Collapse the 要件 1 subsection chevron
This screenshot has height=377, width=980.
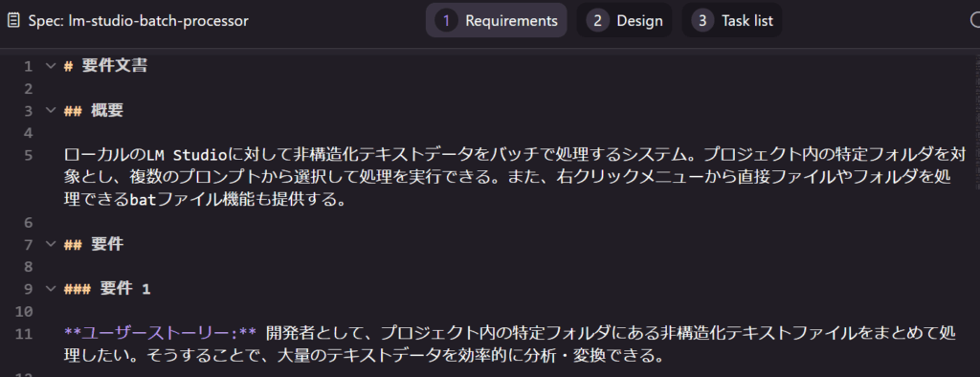click(51, 289)
